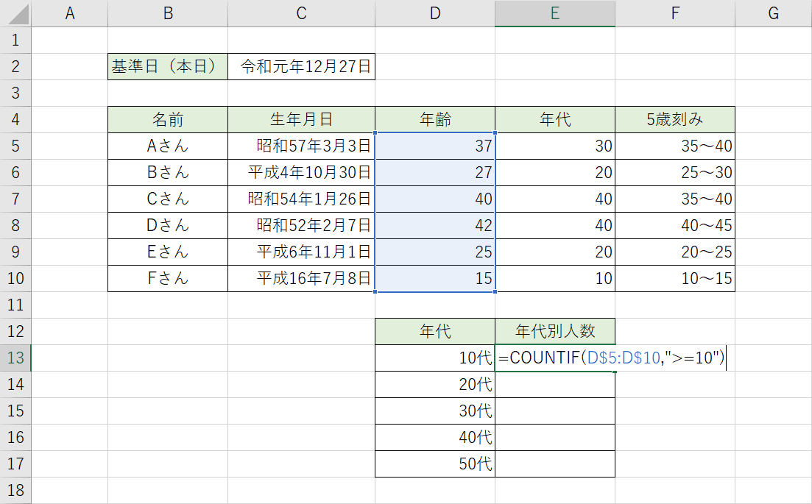Viewport: 812px width, 504px height.
Task: Click Aさん's 年代 value 30
Action: [555, 146]
